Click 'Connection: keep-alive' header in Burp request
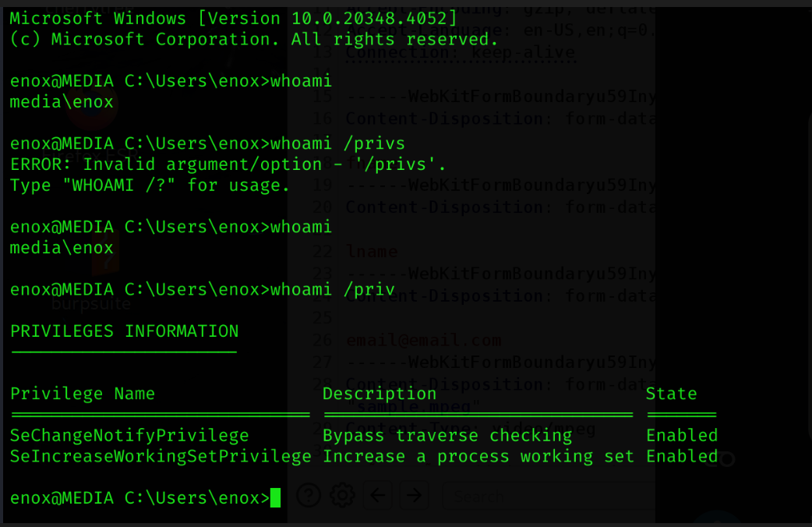Image resolution: width=812 pixels, height=527 pixels. point(461,52)
